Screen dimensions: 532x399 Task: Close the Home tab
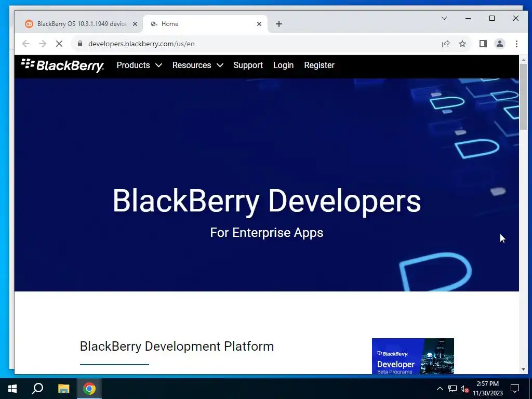(x=259, y=24)
